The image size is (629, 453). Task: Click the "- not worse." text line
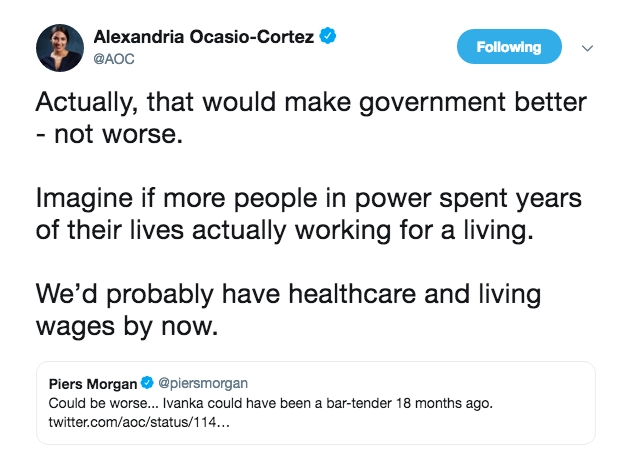point(110,135)
